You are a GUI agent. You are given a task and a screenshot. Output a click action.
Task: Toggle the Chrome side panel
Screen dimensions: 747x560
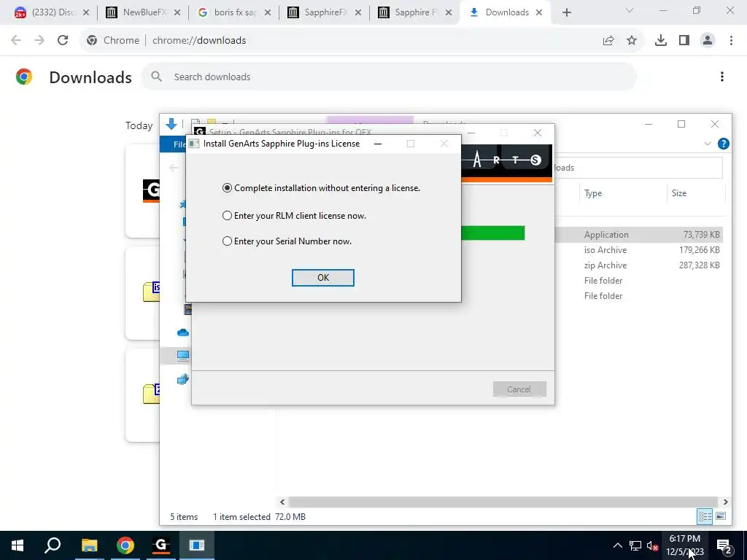684,41
